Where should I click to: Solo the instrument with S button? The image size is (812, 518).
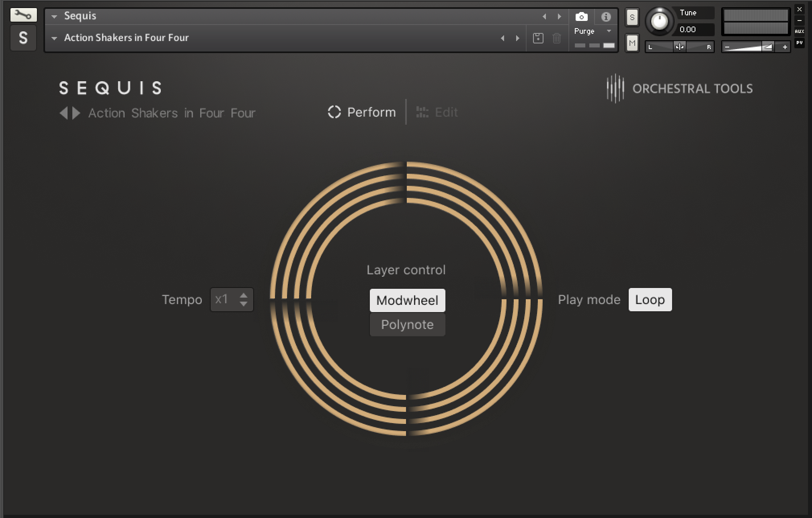pyautogui.click(x=632, y=17)
